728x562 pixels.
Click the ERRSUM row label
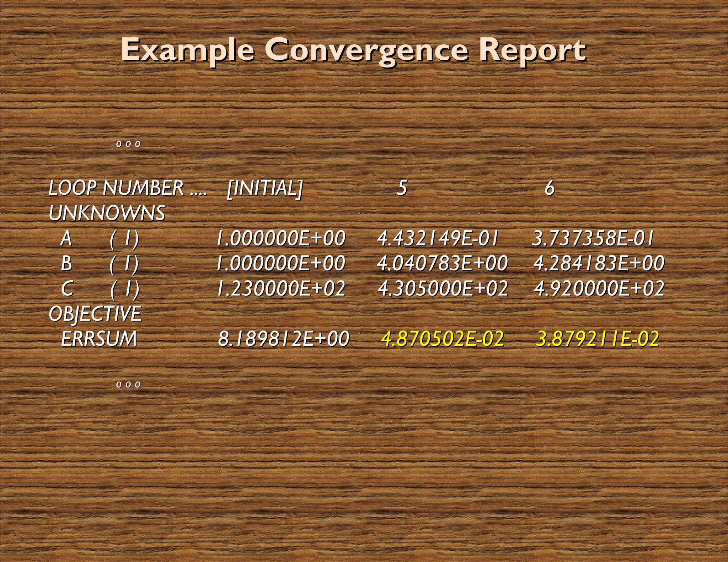click(x=99, y=339)
